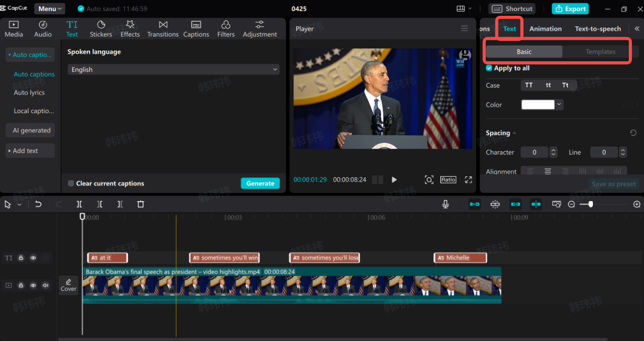Click the timeline zoom slider handle
This screenshot has width=644, height=341.
coord(591,204)
